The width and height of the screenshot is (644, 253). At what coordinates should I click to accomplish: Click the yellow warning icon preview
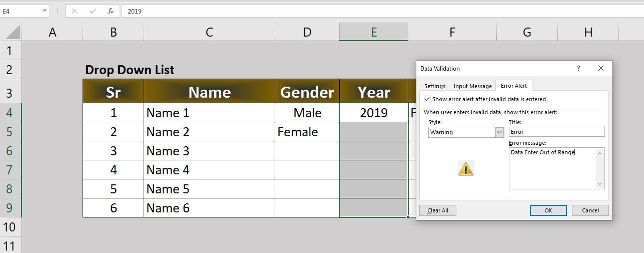[x=465, y=169]
